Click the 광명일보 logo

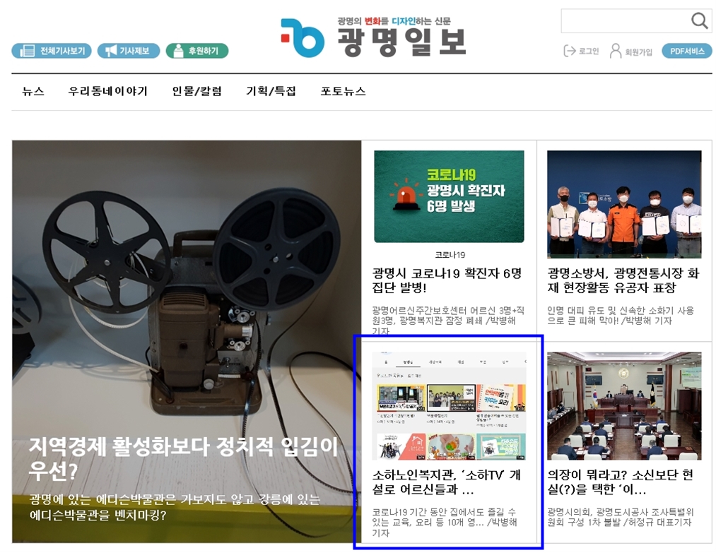(373, 37)
